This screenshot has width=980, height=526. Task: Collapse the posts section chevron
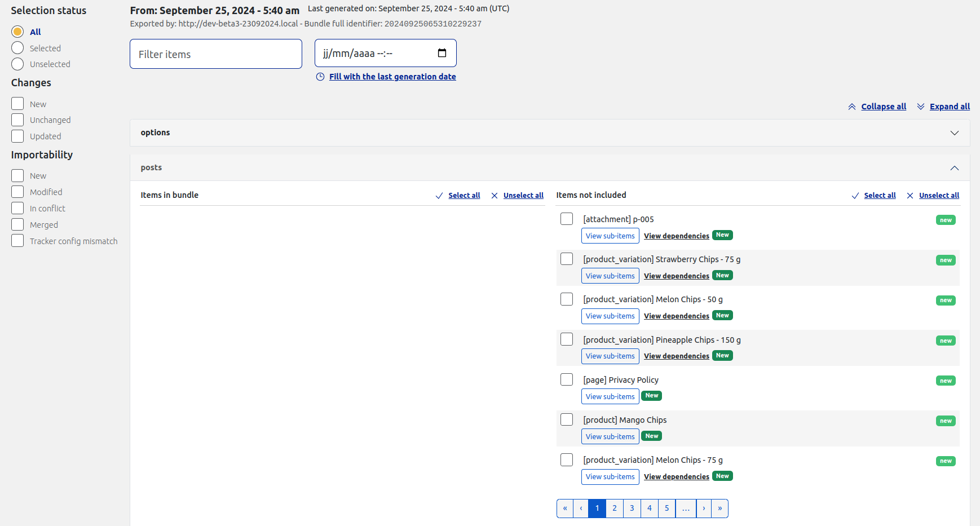(954, 168)
